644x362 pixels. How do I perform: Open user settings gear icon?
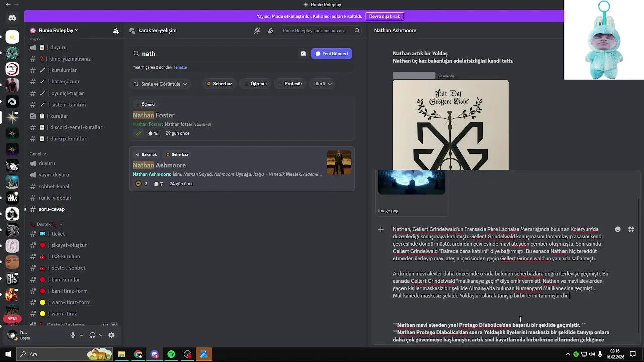[x=111, y=335]
